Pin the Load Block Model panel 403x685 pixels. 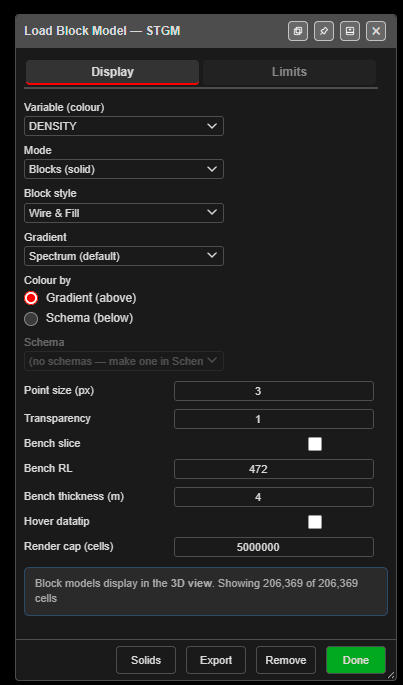tap(324, 31)
